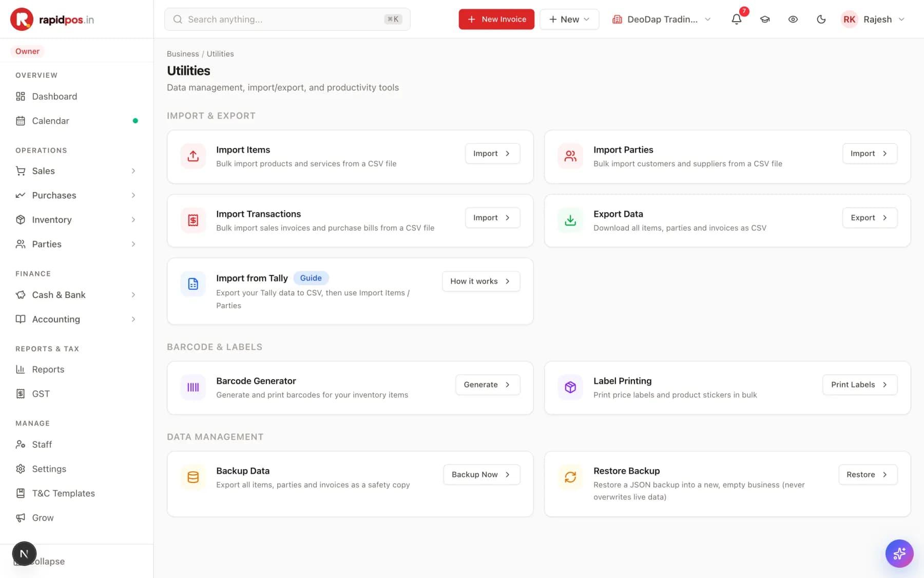924x578 pixels.
Task: Click the Barcode Generator barcode icon
Action: [x=193, y=387]
